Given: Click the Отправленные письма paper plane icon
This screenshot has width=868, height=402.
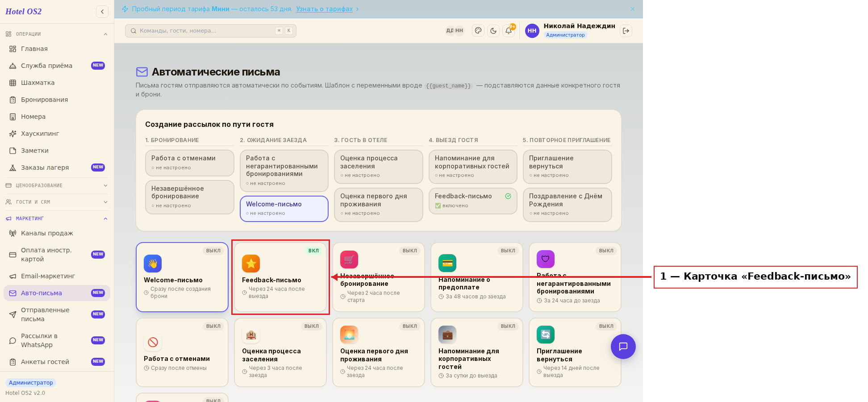Looking at the screenshot, I should coord(13,314).
